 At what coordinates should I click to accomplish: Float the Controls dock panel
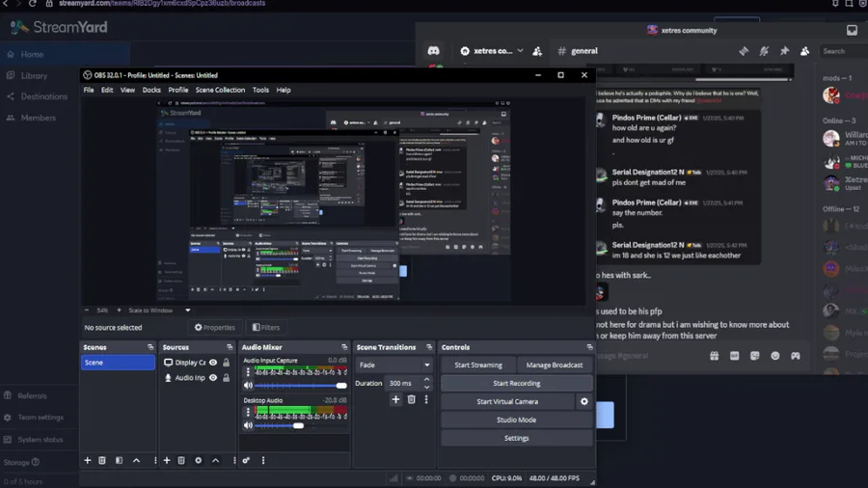(x=589, y=347)
